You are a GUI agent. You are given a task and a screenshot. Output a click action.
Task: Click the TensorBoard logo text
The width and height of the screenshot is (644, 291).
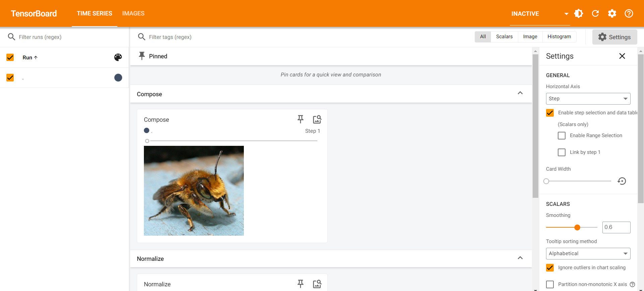click(x=34, y=13)
